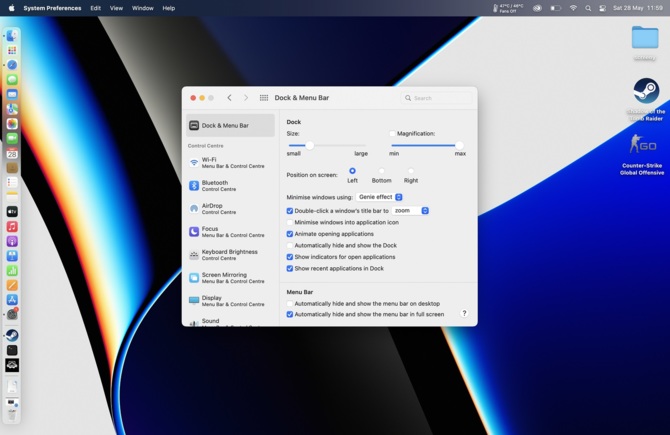This screenshot has width=670, height=435.
Task: Select Focus in the sidebar
Action: (230, 232)
